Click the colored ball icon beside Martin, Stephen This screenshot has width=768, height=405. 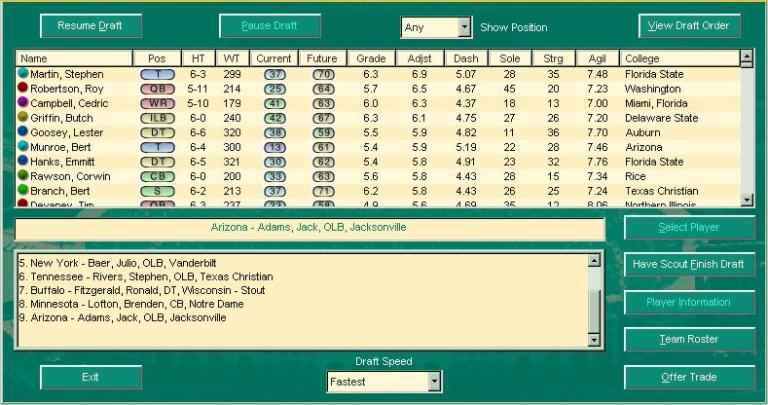point(23,74)
